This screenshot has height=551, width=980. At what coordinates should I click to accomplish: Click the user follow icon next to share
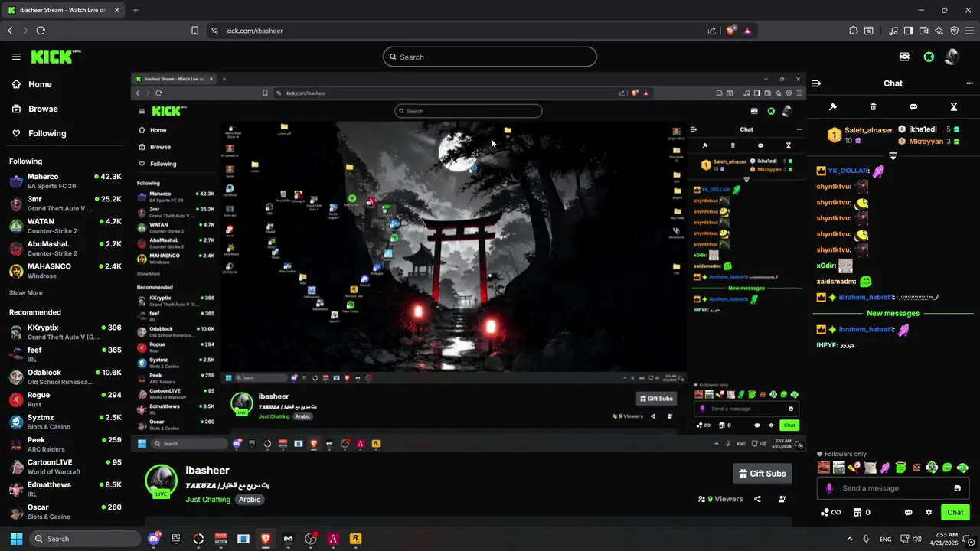782,499
